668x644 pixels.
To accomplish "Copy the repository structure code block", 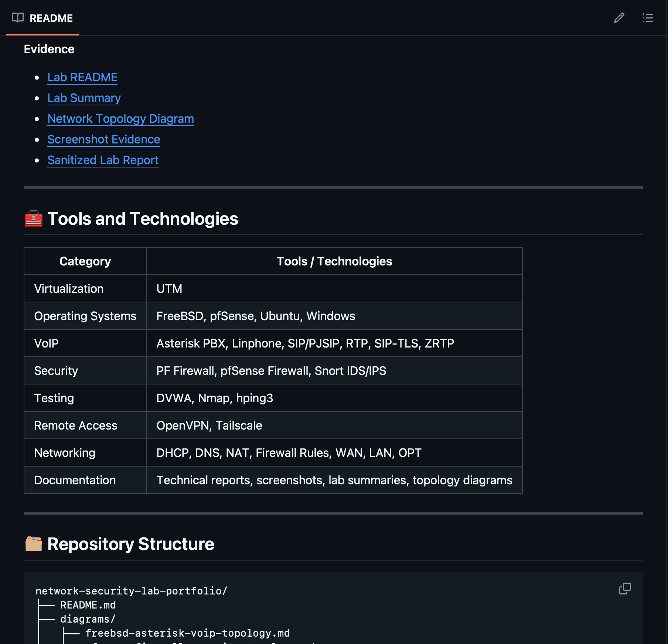I will point(625,589).
